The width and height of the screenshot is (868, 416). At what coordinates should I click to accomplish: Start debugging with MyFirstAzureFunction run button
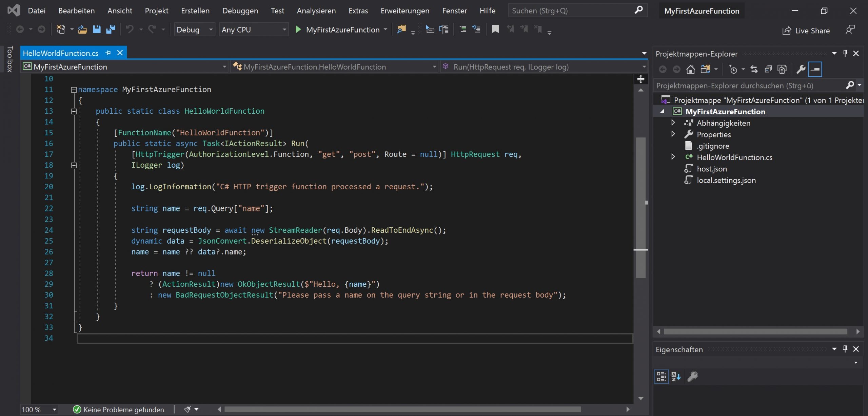298,30
